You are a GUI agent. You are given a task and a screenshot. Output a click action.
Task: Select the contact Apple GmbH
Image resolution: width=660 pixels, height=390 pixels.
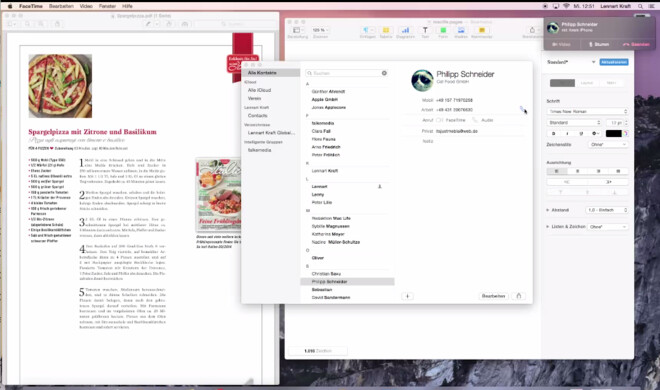click(x=325, y=99)
